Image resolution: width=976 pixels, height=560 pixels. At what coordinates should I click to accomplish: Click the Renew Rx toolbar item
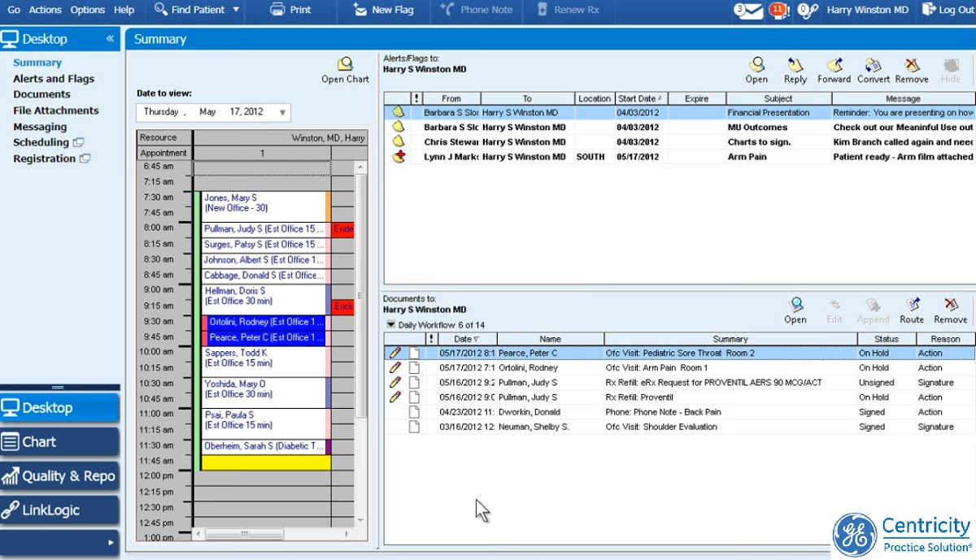[569, 10]
